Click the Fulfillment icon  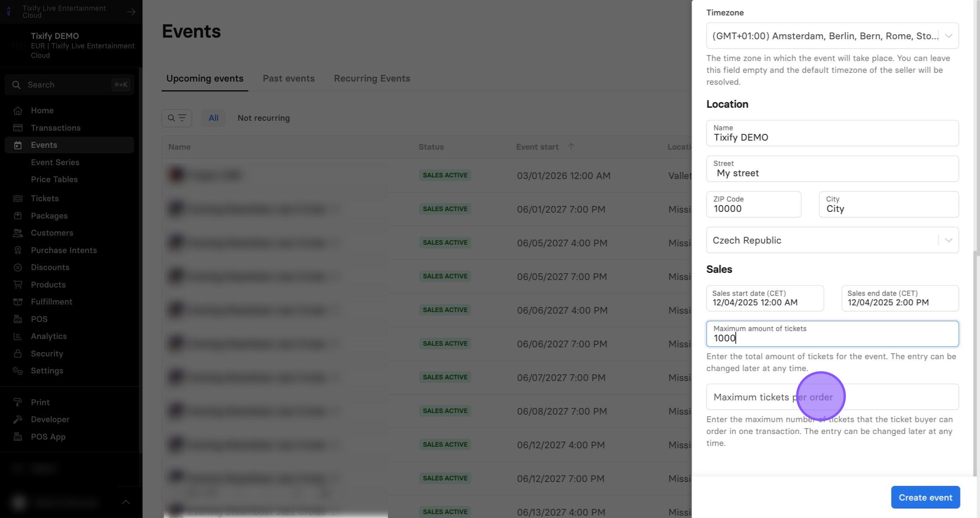coord(17,302)
